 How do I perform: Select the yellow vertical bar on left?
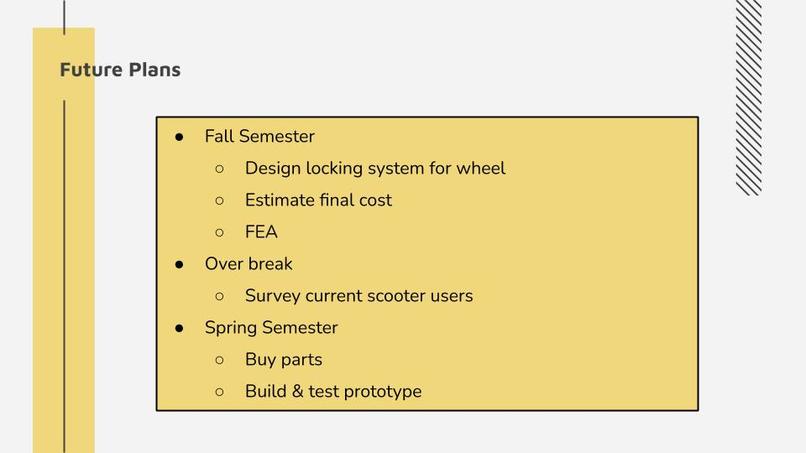[64, 240]
